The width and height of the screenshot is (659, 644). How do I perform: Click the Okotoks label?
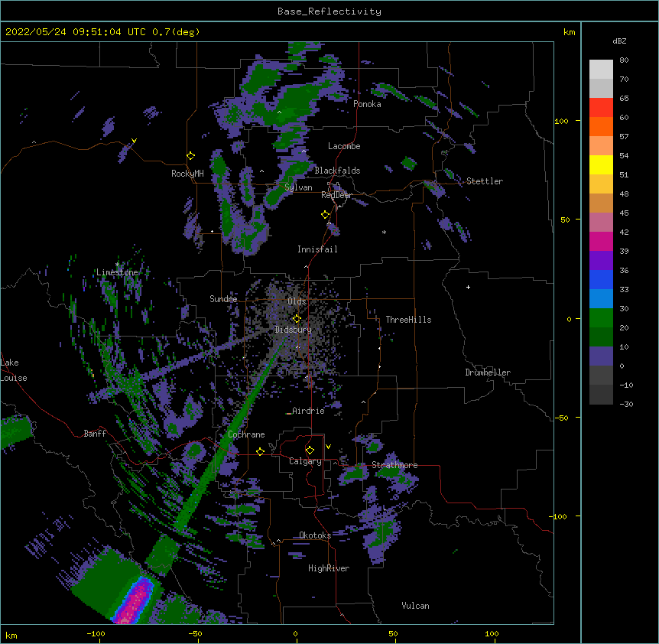[x=315, y=535]
